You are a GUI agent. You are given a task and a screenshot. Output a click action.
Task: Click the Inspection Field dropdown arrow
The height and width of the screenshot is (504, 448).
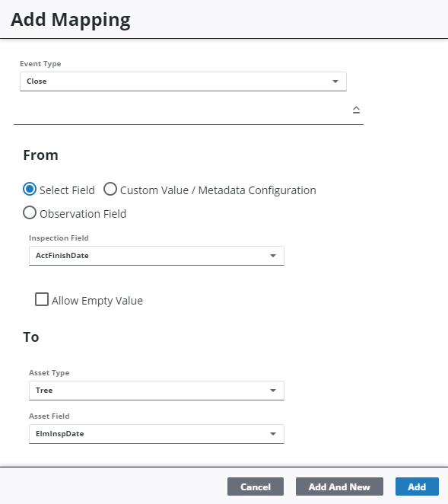click(273, 256)
